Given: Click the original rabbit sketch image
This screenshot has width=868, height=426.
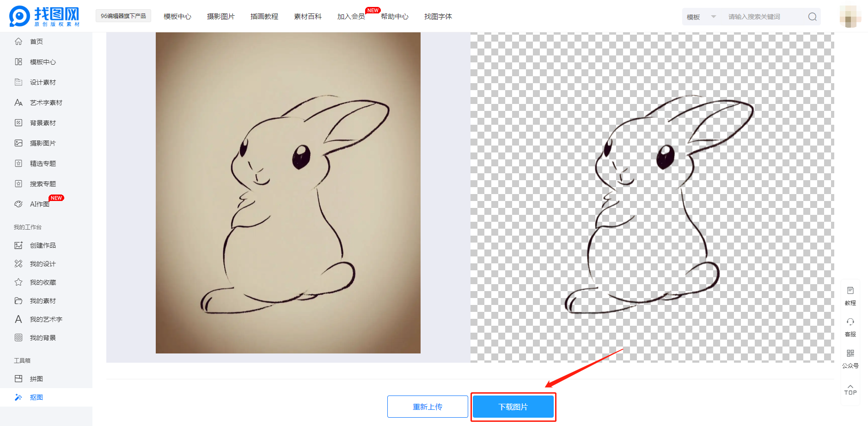Looking at the screenshot, I should [288, 193].
